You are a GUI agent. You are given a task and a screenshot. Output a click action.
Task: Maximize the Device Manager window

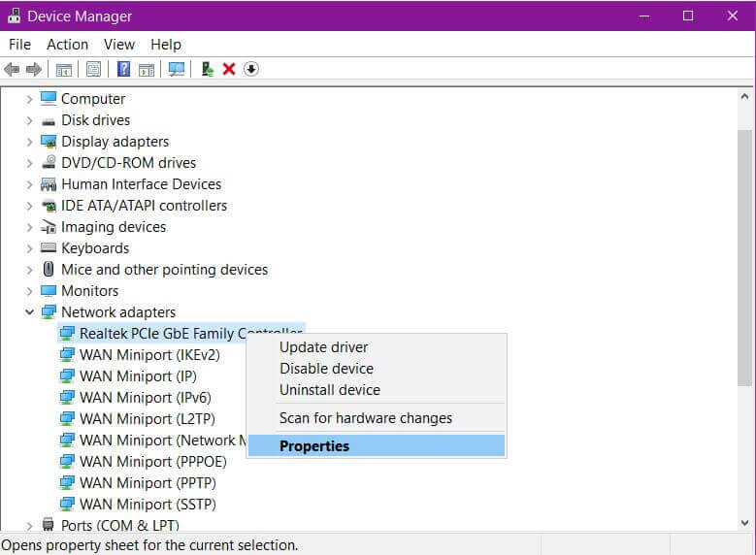pyautogui.click(x=688, y=16)
